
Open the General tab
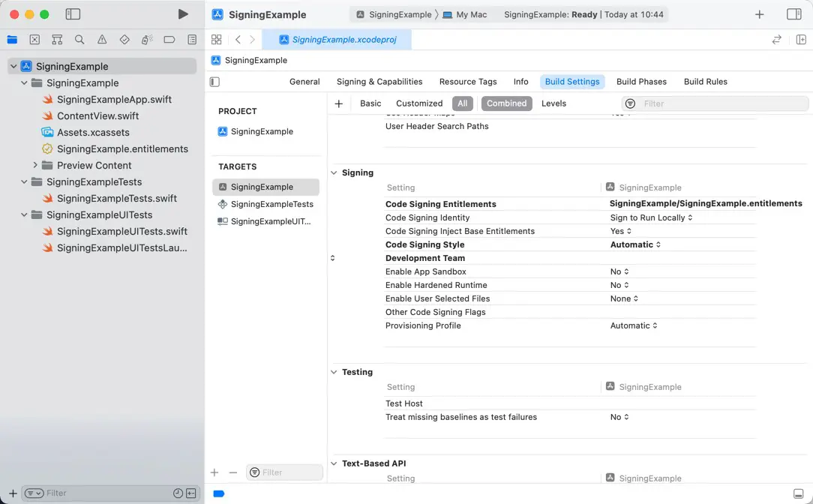[304, 82]
